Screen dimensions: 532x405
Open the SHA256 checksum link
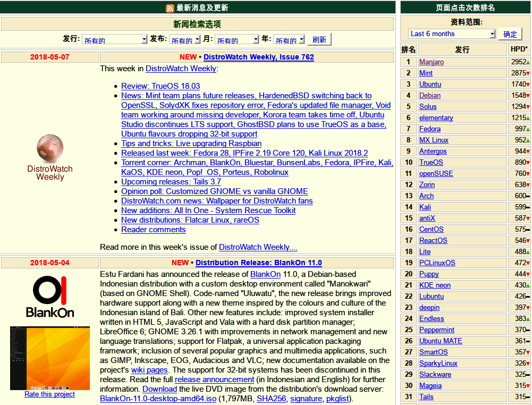point(272,399)
